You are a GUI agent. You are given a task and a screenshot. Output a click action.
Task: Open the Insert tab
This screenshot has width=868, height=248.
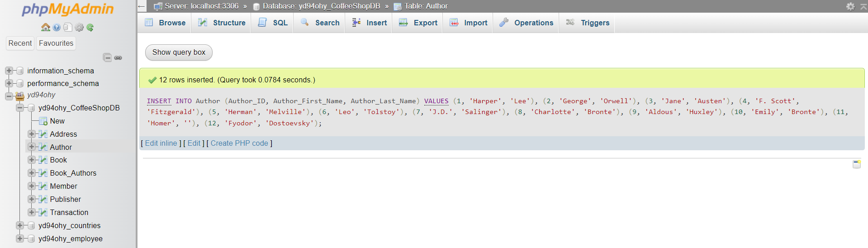pos(369,23)
